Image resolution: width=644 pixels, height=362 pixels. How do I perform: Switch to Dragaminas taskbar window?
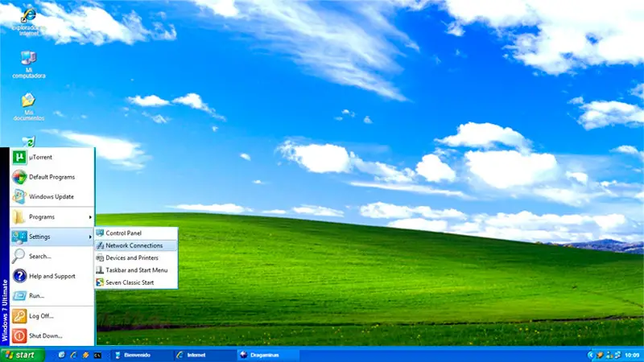[x=268, y=355]
